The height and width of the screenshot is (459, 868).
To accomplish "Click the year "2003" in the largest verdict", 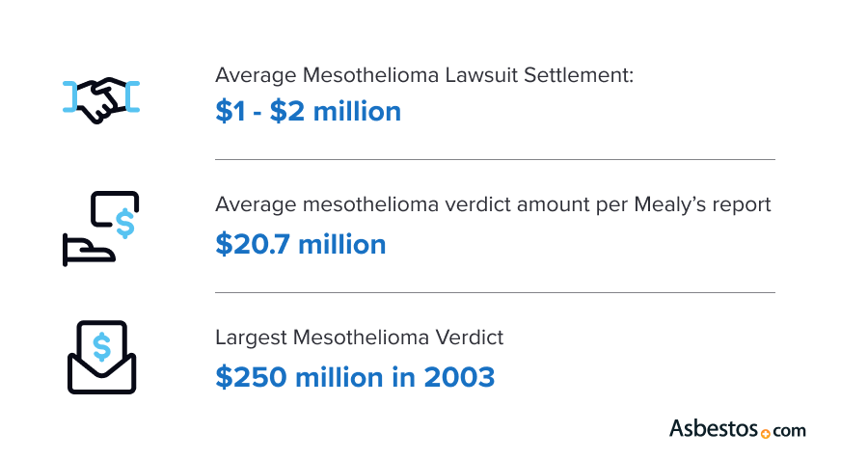I will coord(461,376).
